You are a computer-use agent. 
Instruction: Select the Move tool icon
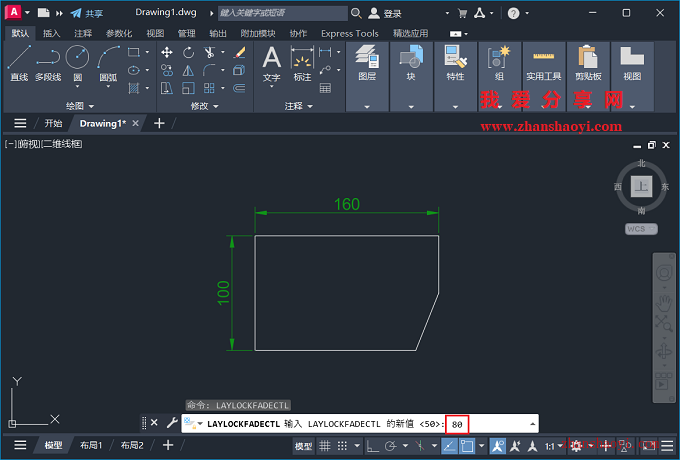tap(167, 52)
